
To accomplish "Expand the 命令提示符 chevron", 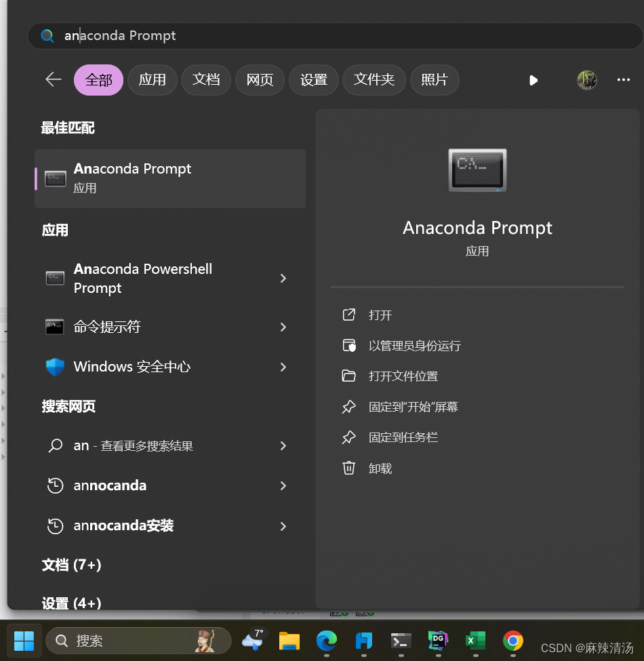I will [283, 327].
